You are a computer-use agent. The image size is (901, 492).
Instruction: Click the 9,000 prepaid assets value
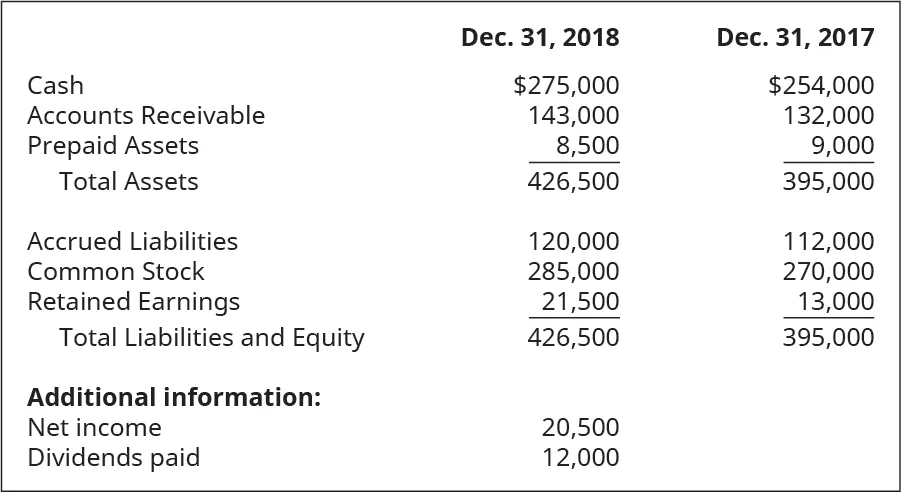842,146
